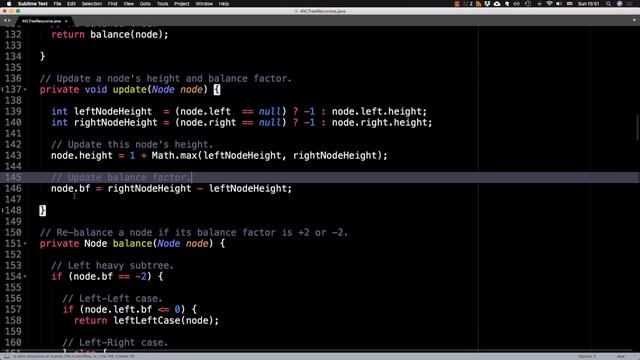The width and height of the screenshot is (640, 360).
Task: Click the Spotlight search icon in menu bar
Action: 608,4
